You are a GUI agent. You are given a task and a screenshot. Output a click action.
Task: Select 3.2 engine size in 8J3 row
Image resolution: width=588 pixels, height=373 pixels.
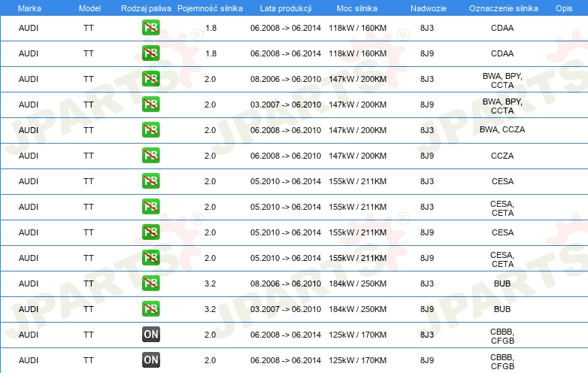tap(210, 284)
